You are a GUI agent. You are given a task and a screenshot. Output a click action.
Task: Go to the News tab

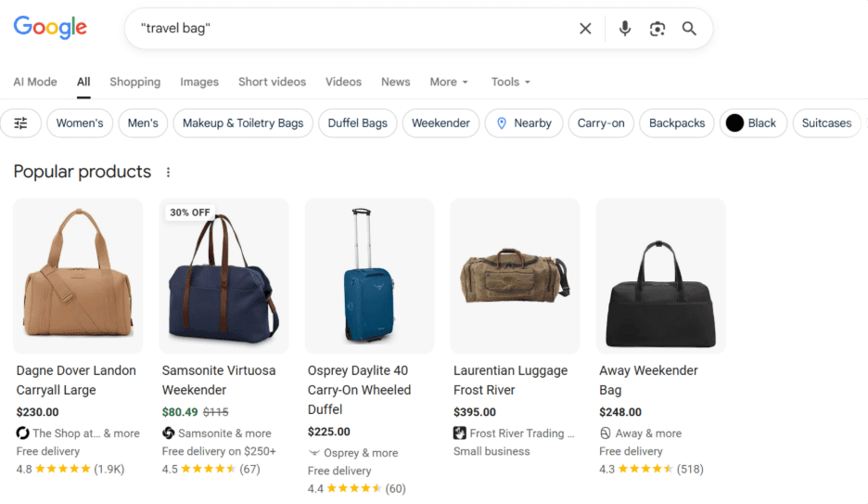(x=395, y=82)
